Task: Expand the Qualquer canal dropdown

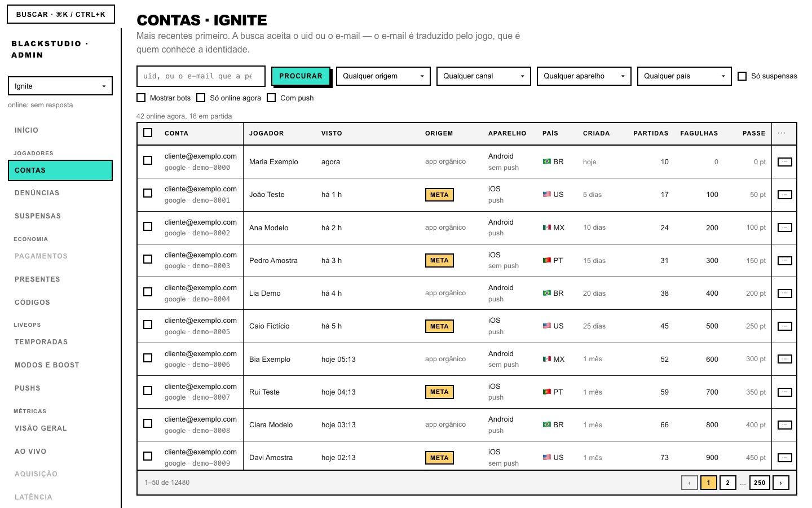Action: (x=484, y=76)
